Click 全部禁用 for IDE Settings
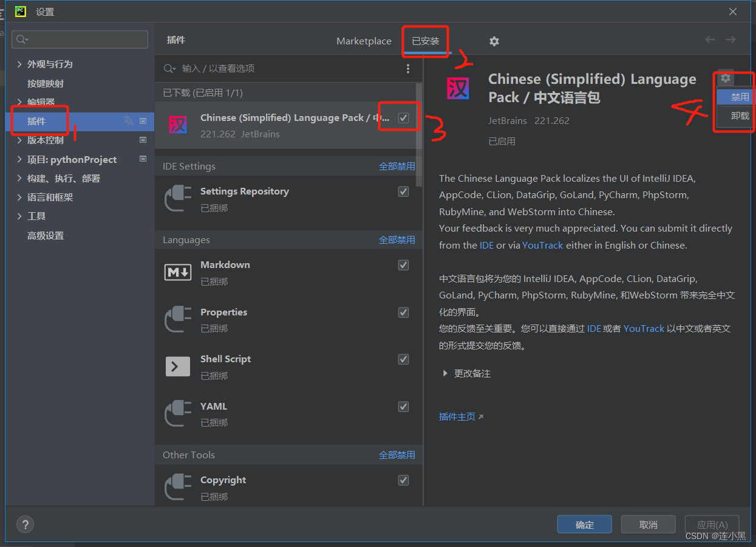756x547 pixels. click(397, 166)
